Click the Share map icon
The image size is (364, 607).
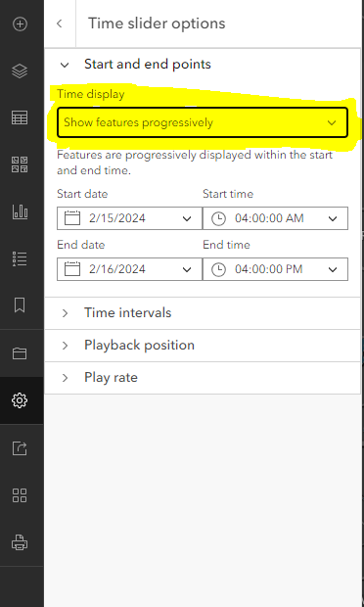pos(20,448)
